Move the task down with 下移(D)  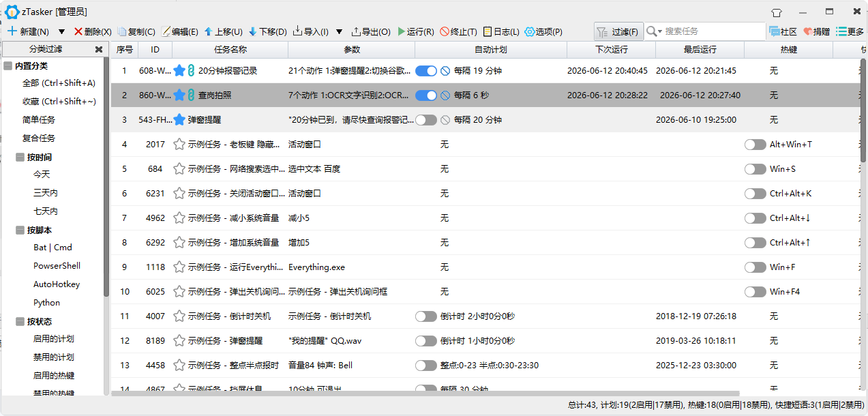[268, 31]
